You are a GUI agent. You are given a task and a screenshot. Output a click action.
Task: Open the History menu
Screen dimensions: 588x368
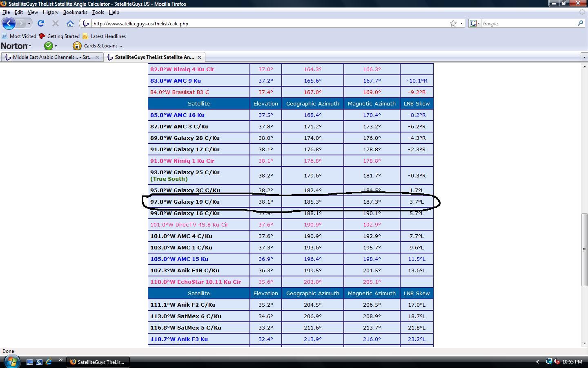(x=51, y=12)
